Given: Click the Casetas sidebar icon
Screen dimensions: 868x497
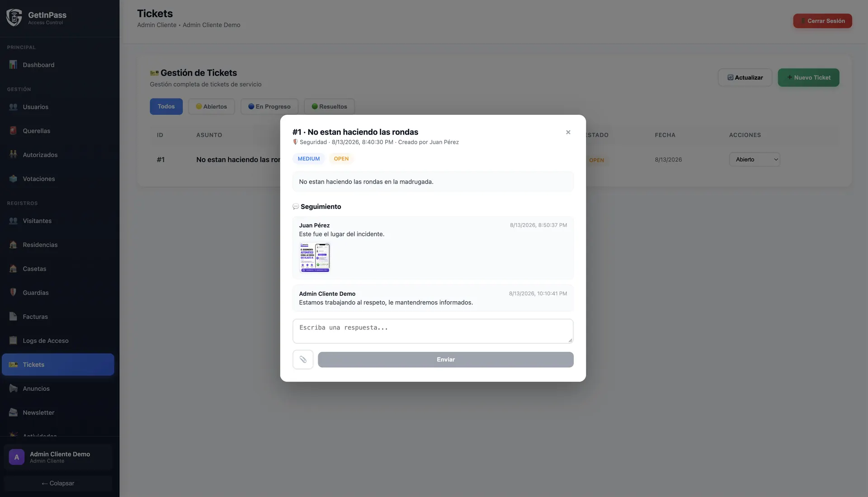Looking at the screenshot, I should (x=13, y=269).
